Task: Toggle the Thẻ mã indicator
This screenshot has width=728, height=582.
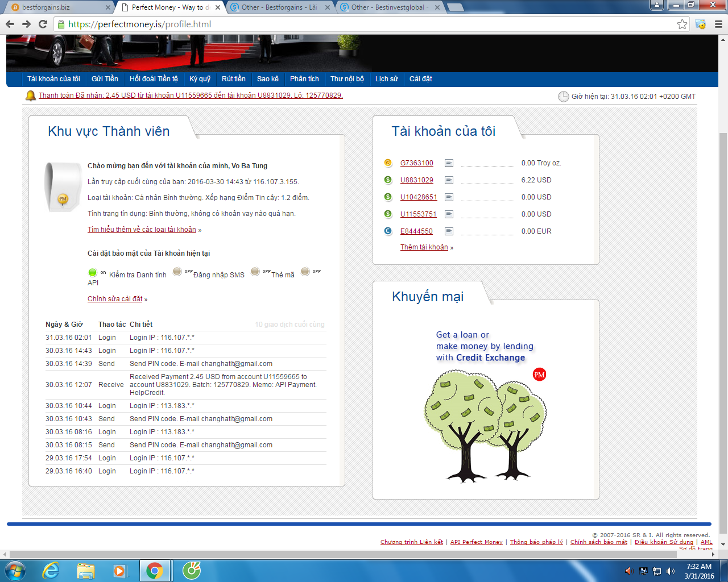Action: [255, 272]
